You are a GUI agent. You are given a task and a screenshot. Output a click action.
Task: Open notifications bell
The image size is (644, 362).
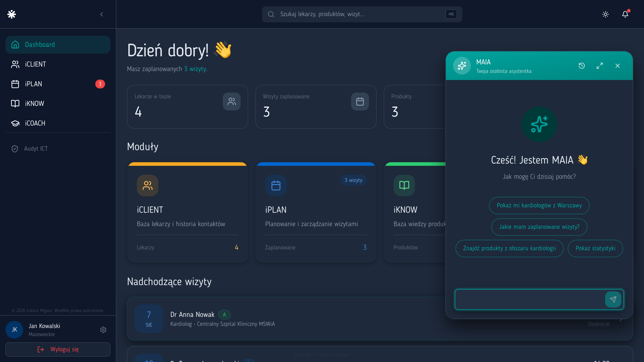(625, 14)
